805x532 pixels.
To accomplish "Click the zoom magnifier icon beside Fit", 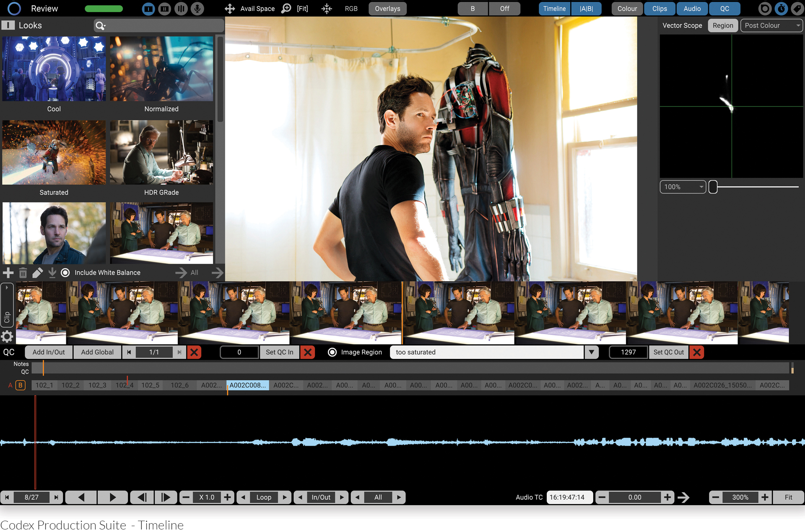I will 286,8.
